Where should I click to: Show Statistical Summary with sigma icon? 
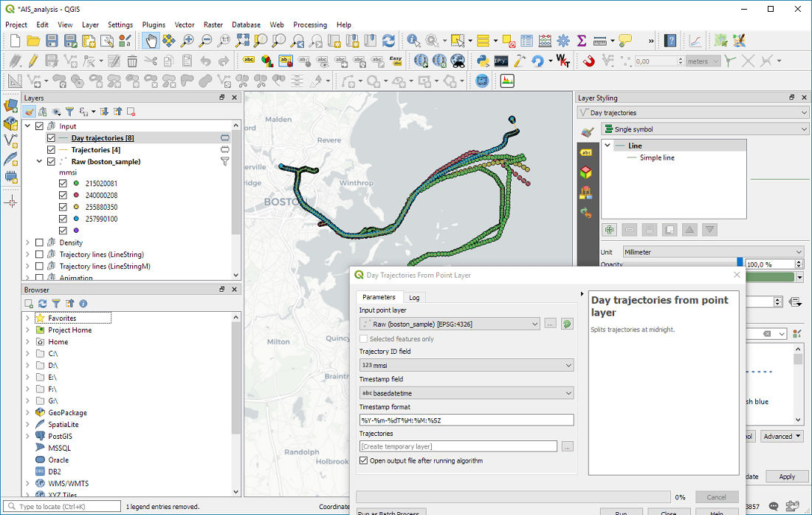(x=582, y=41)
